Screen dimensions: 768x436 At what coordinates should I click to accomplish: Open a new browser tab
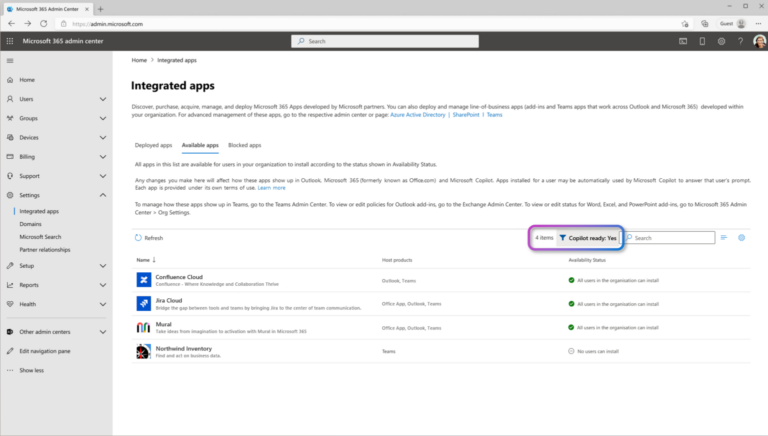(x=100, y=9)
